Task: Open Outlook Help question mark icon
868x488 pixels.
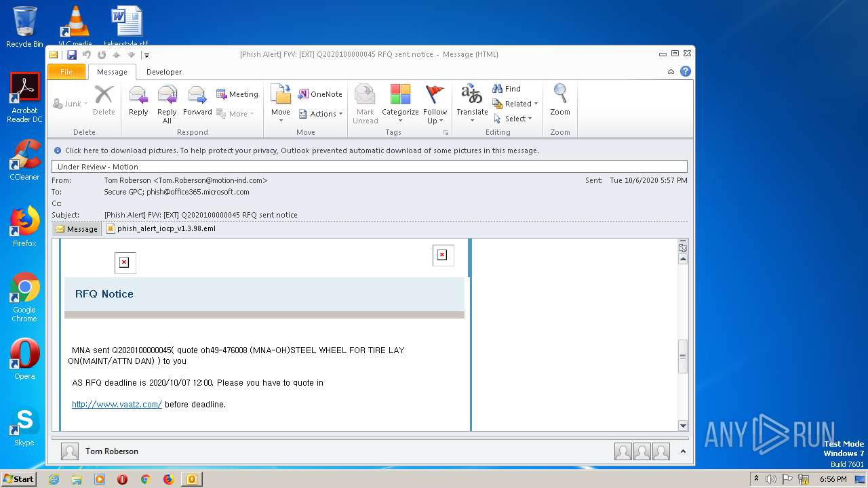Action: point(686,71)
